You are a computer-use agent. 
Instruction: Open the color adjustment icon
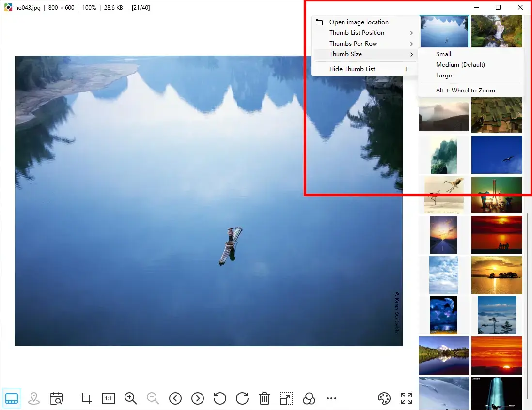[x=309, y=398]
